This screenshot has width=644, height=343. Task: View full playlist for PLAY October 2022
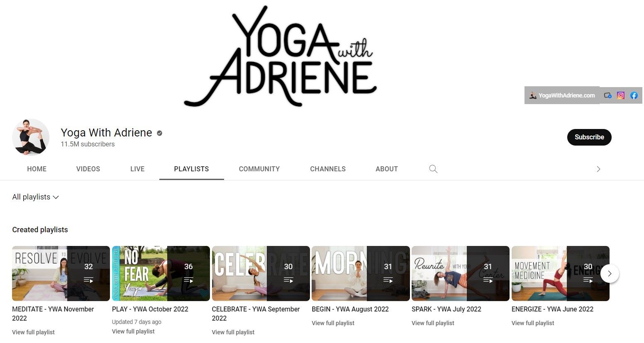[133, 331]
